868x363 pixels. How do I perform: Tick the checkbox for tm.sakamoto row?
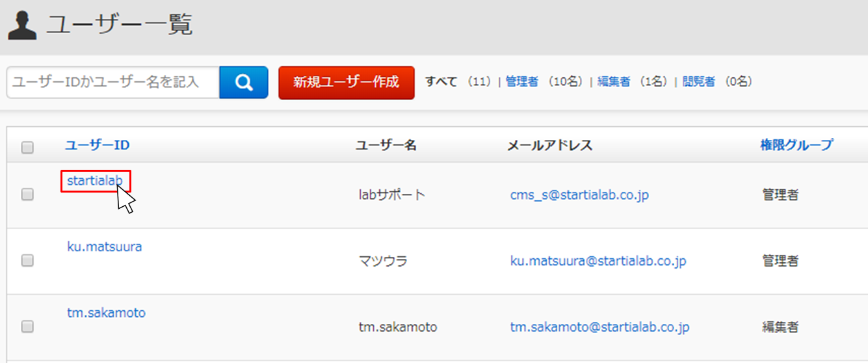pyautogui.click(x=27, y=327)
